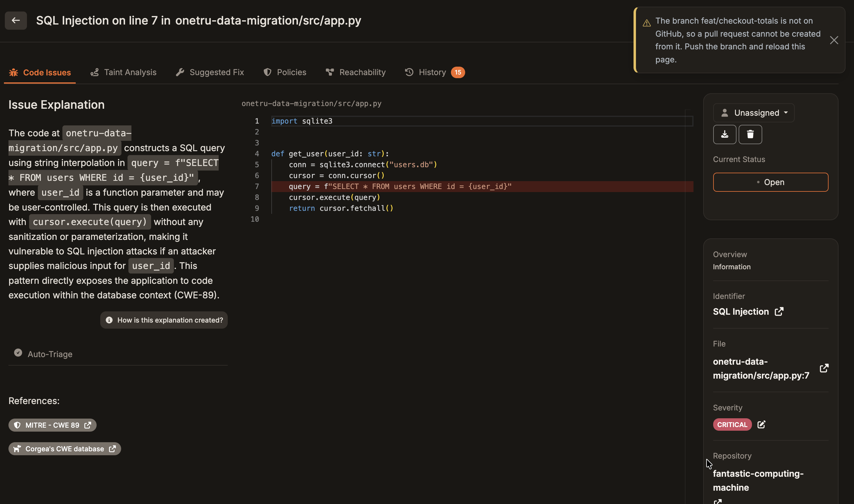Click line number 10 in code gutter
The image size is (854, 504).
(255, 219)
